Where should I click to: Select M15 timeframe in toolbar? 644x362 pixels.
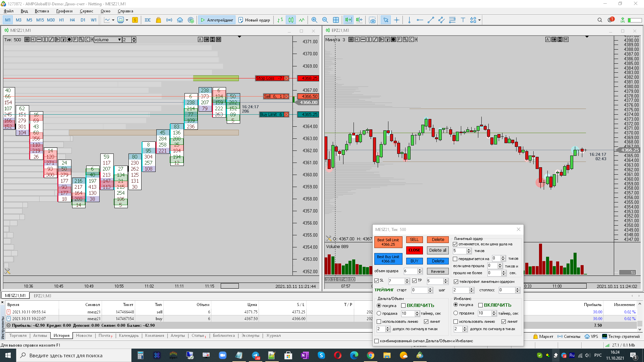pos(40,20)
